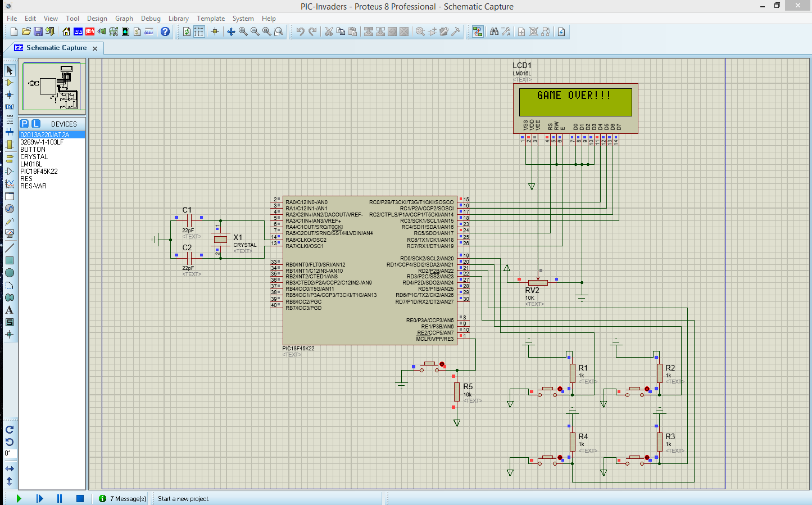Select Generator Mode sine wave tool
The width and height of the screenshot is (812, 505).
(10, 209)
